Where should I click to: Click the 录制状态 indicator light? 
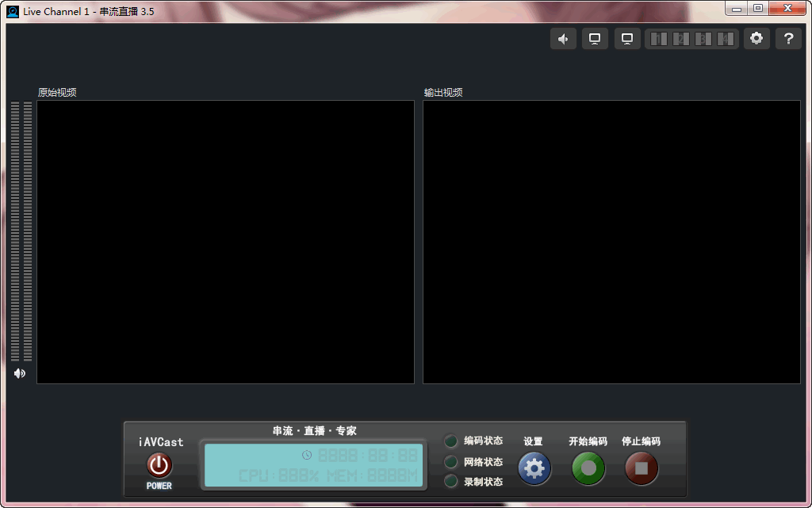(451, 482)
